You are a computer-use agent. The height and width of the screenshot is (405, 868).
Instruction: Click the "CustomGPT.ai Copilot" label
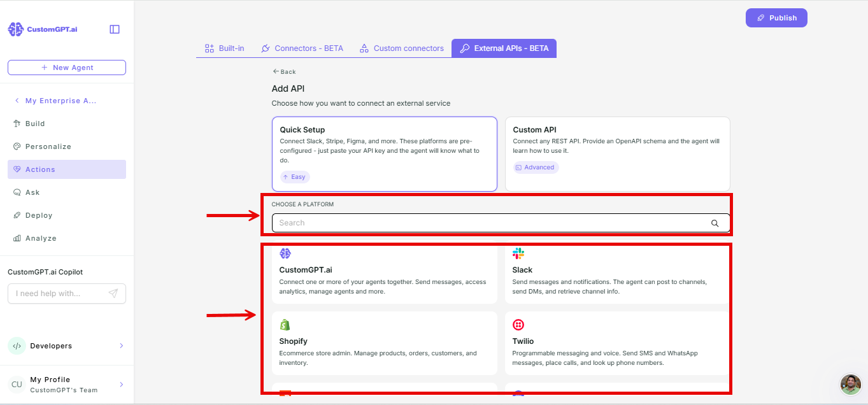point(45,272)
